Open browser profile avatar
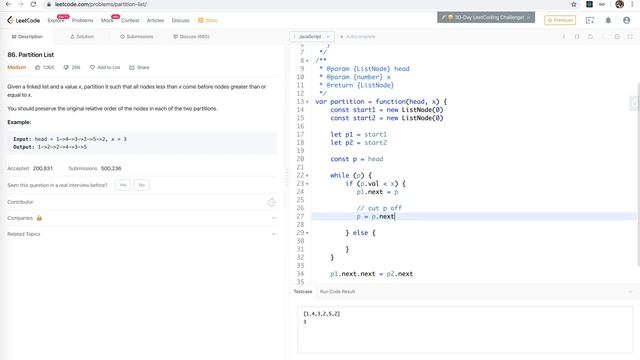The width and height of the screenshot is (640, 360). pos(619,4)
